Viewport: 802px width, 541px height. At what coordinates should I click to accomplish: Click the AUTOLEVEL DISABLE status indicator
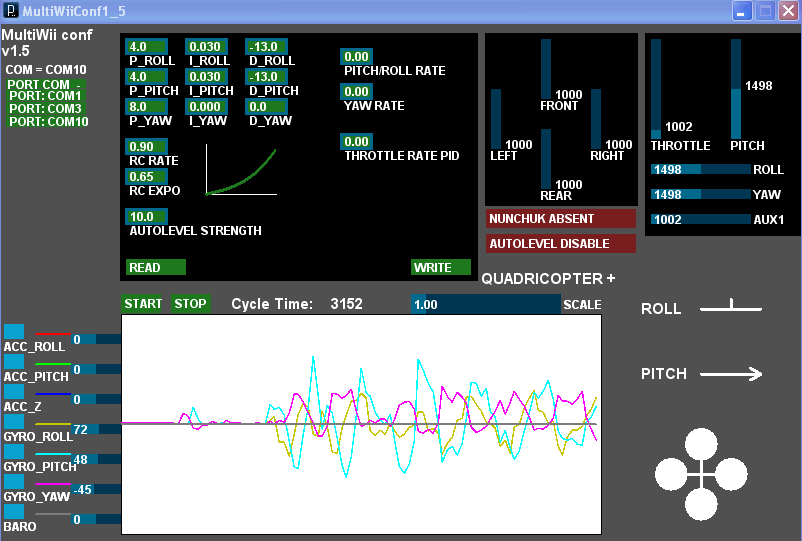pyautogui.click(x=561, y=243)
